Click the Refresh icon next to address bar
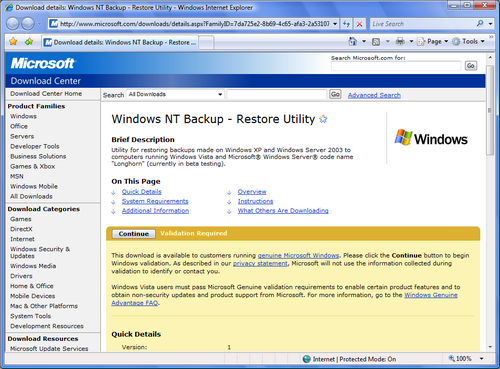The width and height of the screenshot is (500, 369). 347,24
